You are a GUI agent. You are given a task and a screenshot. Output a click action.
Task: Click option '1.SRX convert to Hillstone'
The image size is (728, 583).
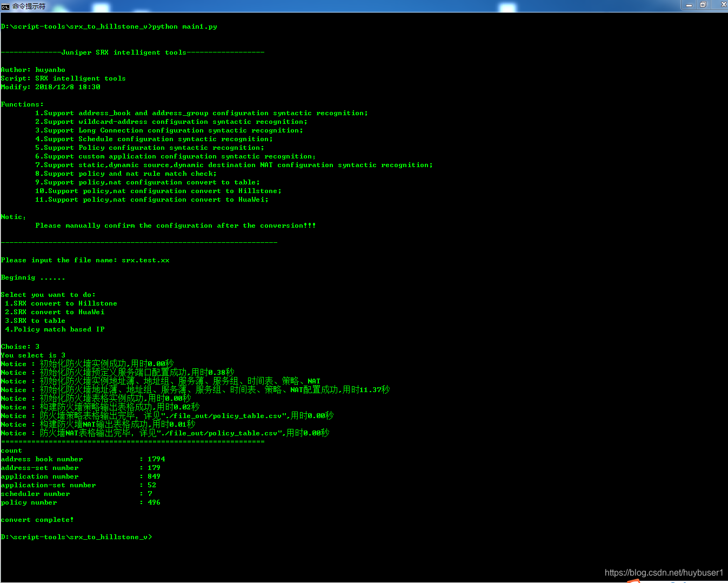[x=61, y=303]
